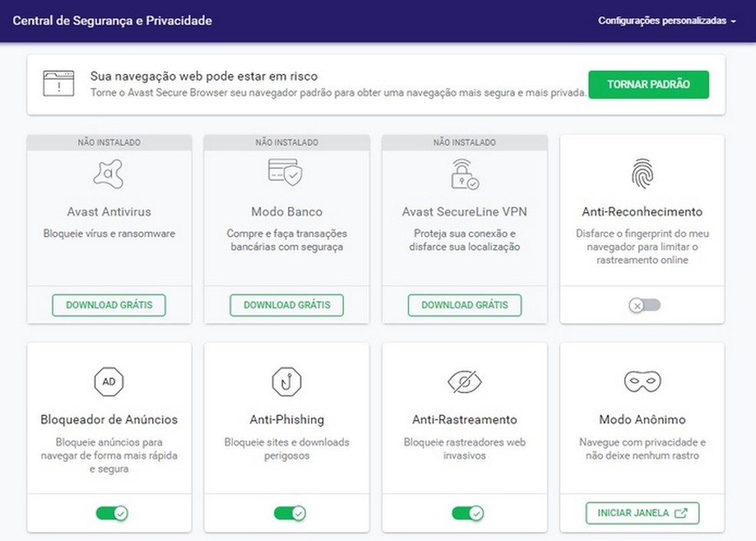The width and height of the screenshot is (756, 541).
Task: Click Modo Banco DOWNLOAD GRÁTIS button
Action: tap(287, 305)
